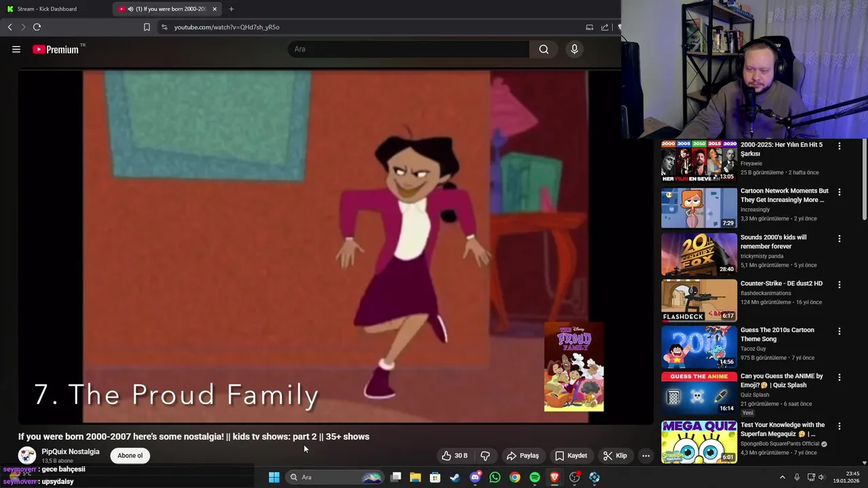Bookmark this page with the bookmark icon
This screenshot has height=488, width=868.
coord(146,27)
